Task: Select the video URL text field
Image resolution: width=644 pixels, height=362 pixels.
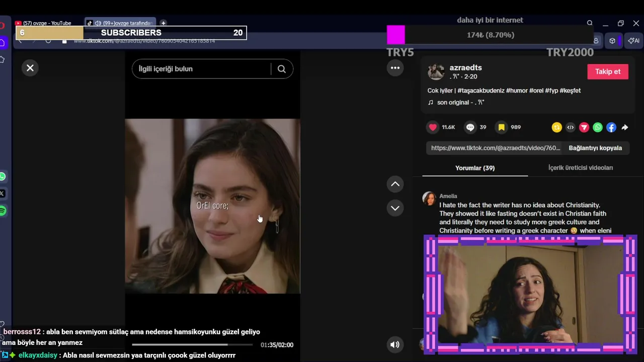Action: pyautogui.click(x=495, y=148)
